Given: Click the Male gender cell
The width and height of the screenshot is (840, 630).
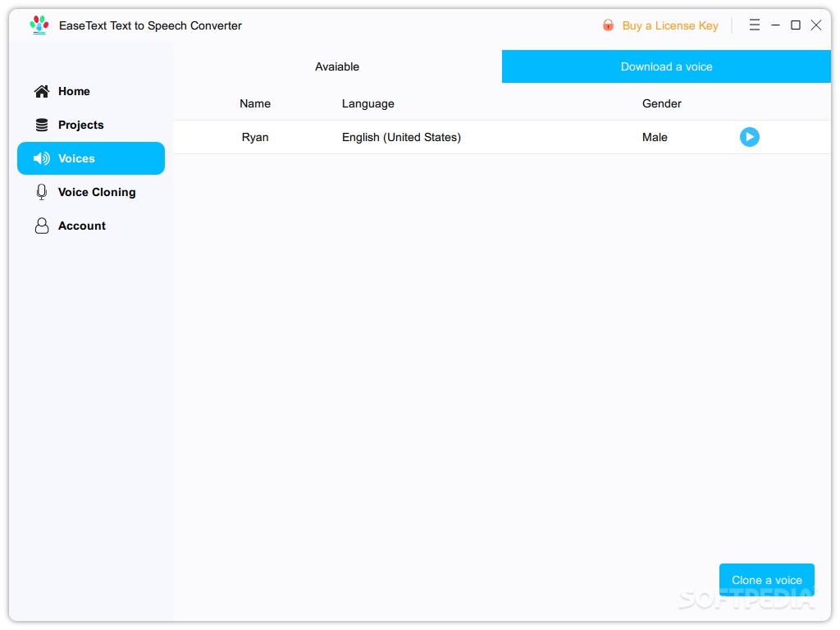Looking at the screenshot, I should (655, 138).
